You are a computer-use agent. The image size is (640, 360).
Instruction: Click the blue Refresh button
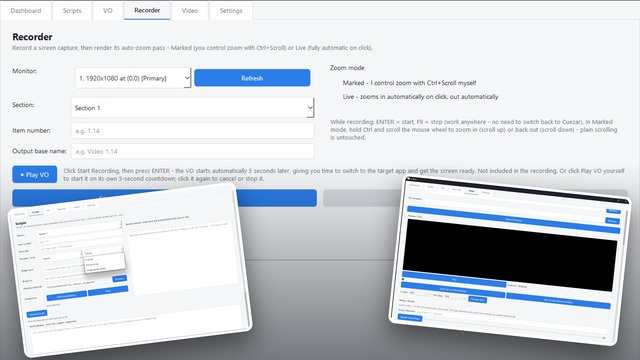point(252,78)
